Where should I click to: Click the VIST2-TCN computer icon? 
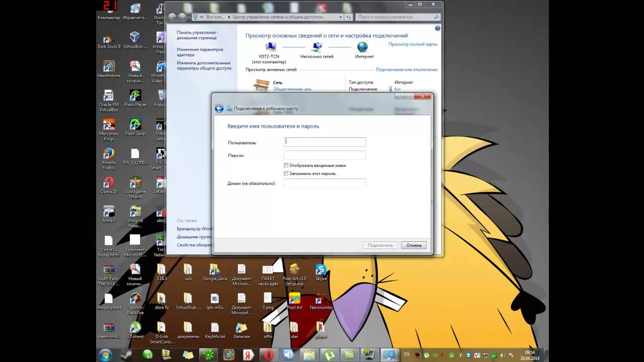pyautogui.click(x=271, y=47)
